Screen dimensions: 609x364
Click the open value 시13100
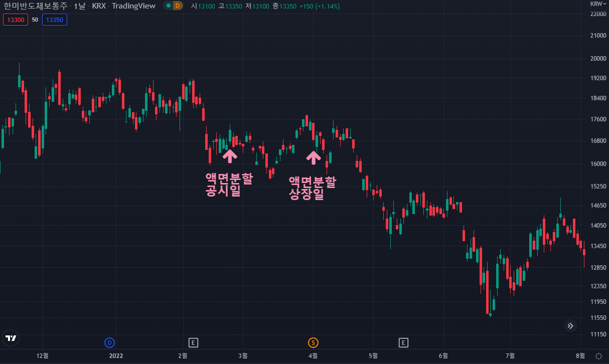[x=203, y=6]
